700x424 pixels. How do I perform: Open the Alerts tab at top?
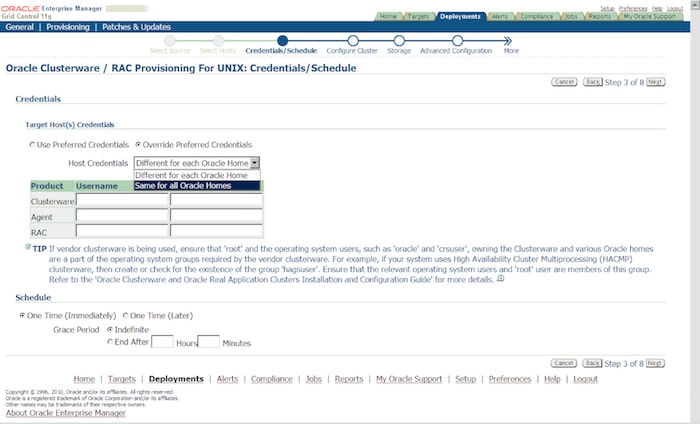point(500,17)
